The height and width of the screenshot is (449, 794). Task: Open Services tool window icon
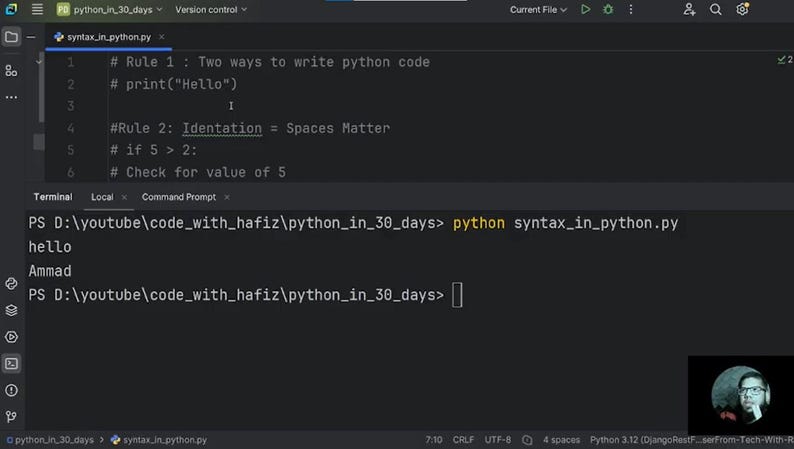coord(11,337)
